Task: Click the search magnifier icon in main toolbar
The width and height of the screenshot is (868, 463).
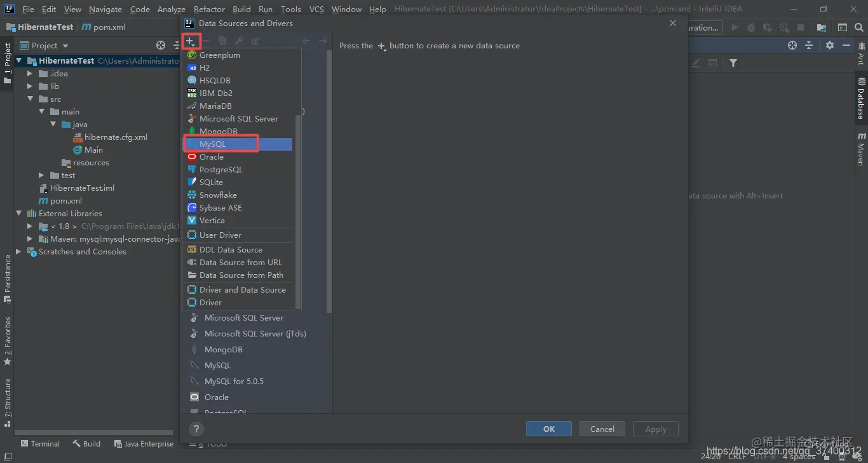Action: tap(859, 27)
